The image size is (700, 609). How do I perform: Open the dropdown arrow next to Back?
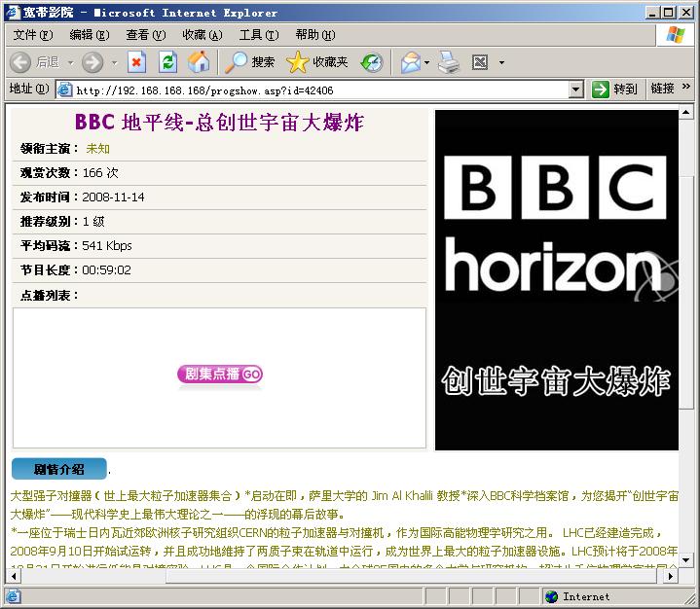pos(70,62)
